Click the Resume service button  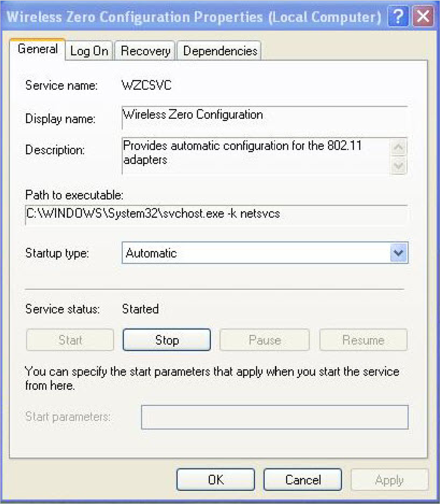363,340
